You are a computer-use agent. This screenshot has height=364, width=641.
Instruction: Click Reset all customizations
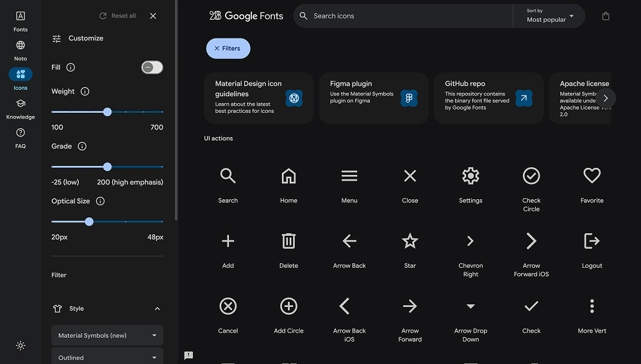click(x=118, y=16)
